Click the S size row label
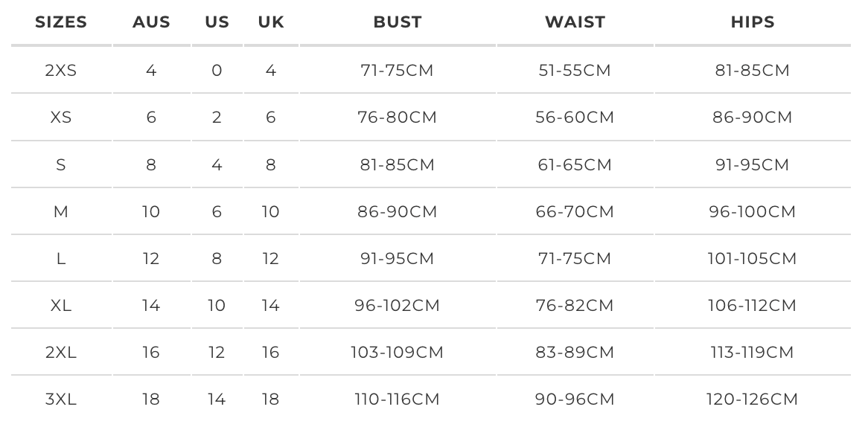The image size is (868, 427). point(61,165)
